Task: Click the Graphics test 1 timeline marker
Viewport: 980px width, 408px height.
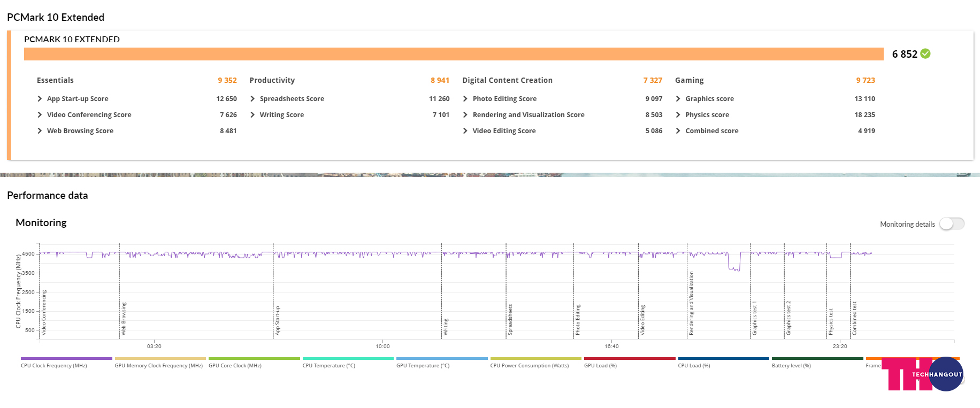Action: click(755, 319)
